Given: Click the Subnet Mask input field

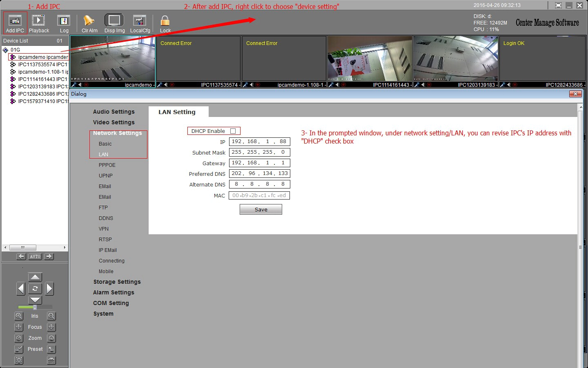Looking at the screenshot, I should coord(259,152).
